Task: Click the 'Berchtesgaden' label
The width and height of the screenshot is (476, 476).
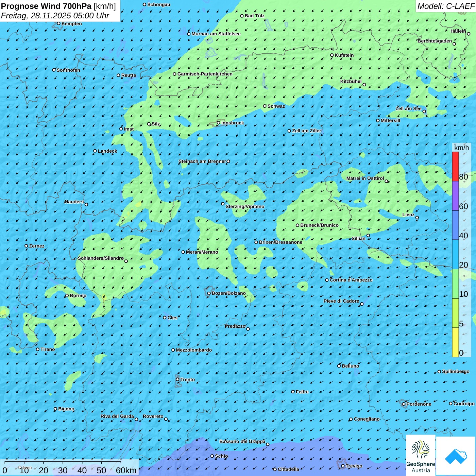Action: click(x=435, y=41)
